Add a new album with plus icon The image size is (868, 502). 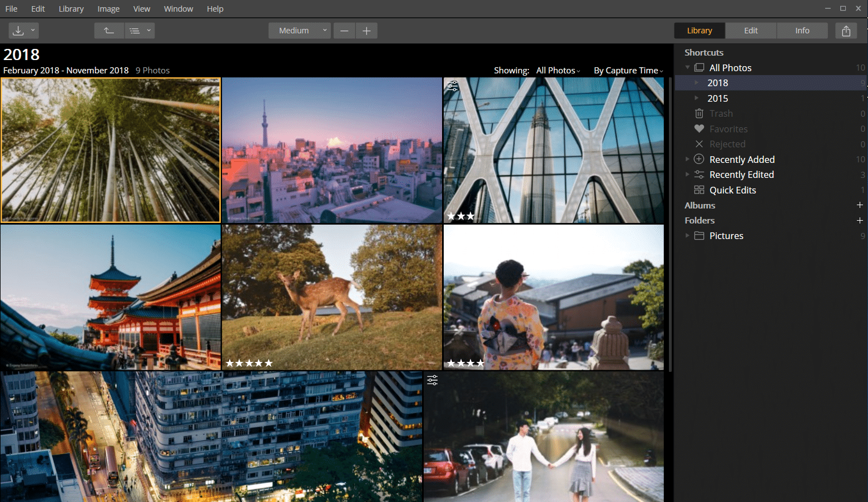click(860, 205)
